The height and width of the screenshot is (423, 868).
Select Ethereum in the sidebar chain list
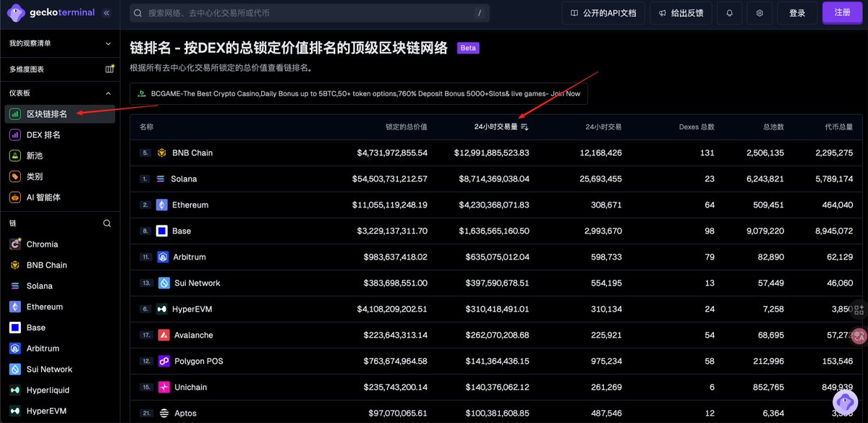[x=60, y=307]
